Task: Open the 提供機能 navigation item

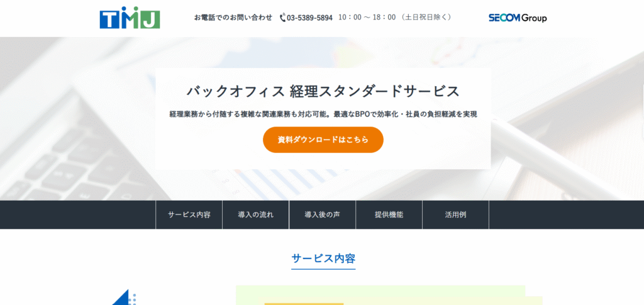Action: [389, 214]
